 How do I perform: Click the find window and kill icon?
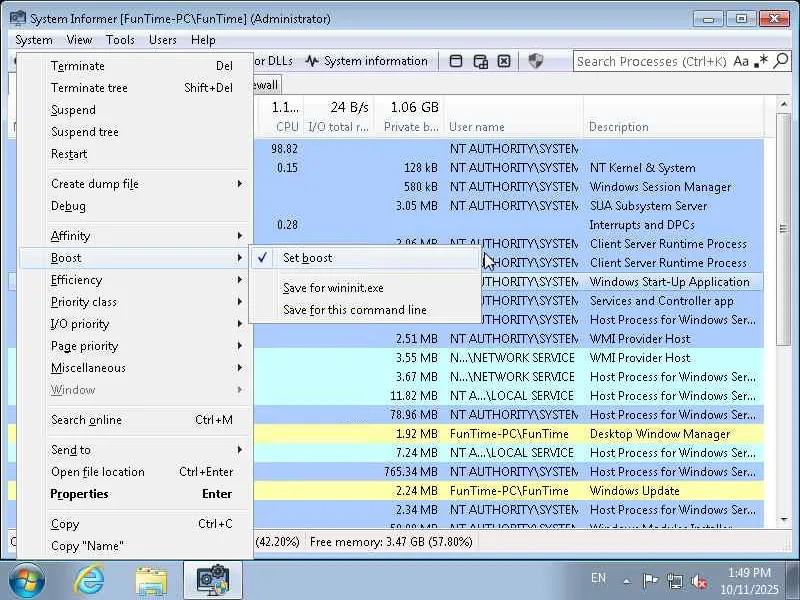504,61
